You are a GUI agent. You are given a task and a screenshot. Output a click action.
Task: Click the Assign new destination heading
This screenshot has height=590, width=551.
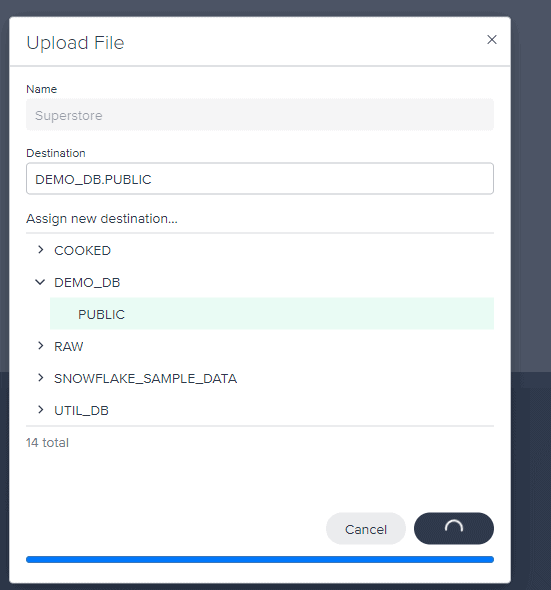pyautogui.click(x=102, y=219)
